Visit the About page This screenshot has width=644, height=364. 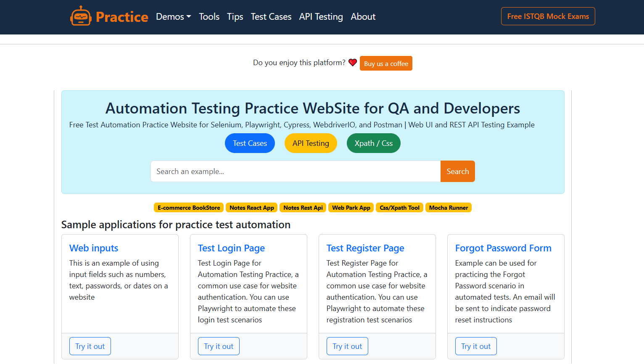[363, 16]
